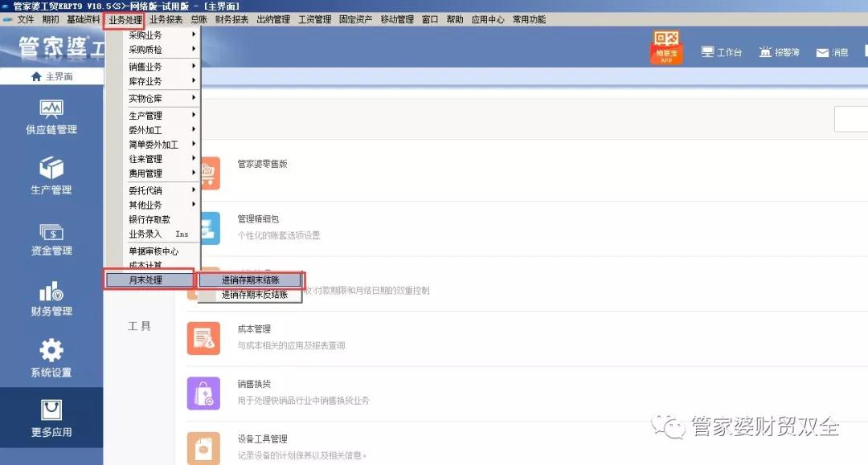Image resolution: width=868 pixels, height=465 pixels.
Task: Open the 销售换货 purple app icon
Action: (x=203, y=394)
